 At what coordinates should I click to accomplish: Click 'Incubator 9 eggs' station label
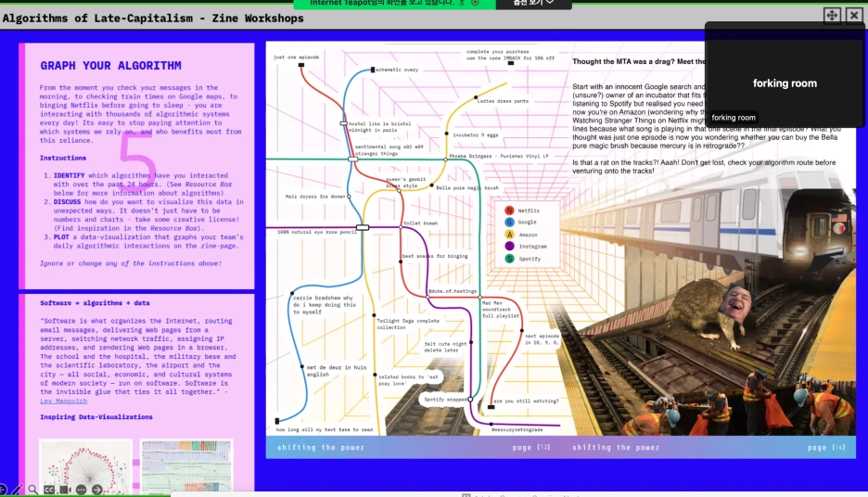click(476, 135)
